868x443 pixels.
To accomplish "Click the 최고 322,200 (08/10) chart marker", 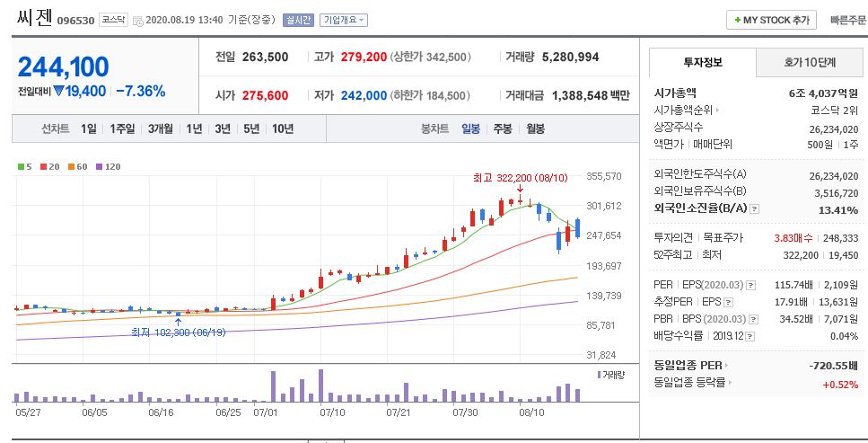I will tap(521, 178).
